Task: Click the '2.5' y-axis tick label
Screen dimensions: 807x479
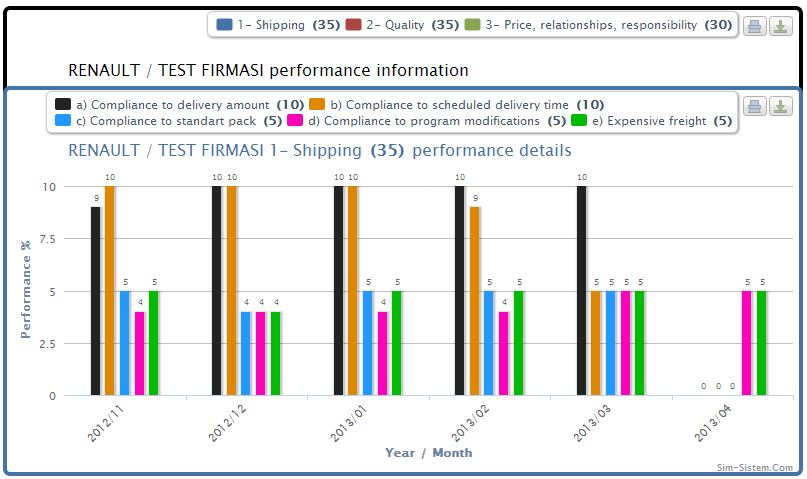Action: pyautogui.click(x=47, y=344)
